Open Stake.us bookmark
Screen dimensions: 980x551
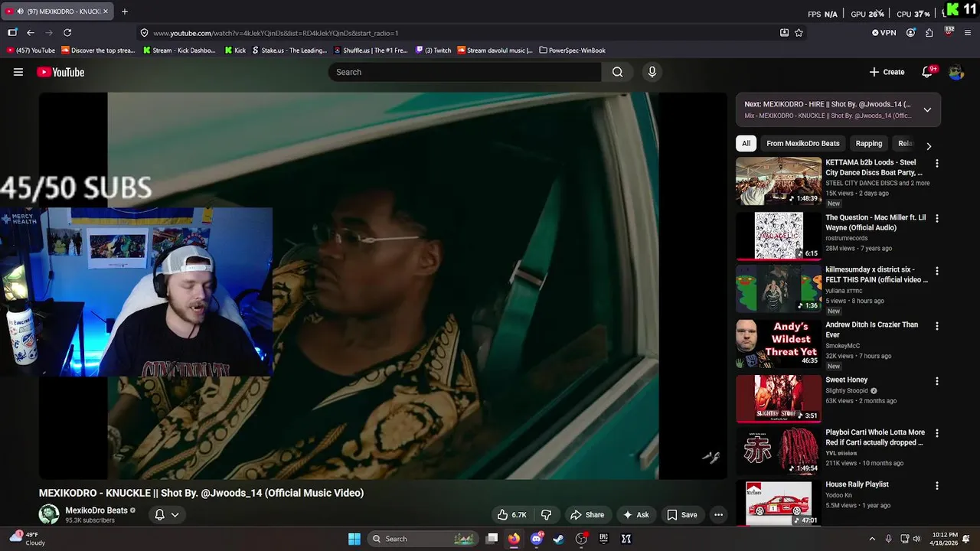click(289, 51)
